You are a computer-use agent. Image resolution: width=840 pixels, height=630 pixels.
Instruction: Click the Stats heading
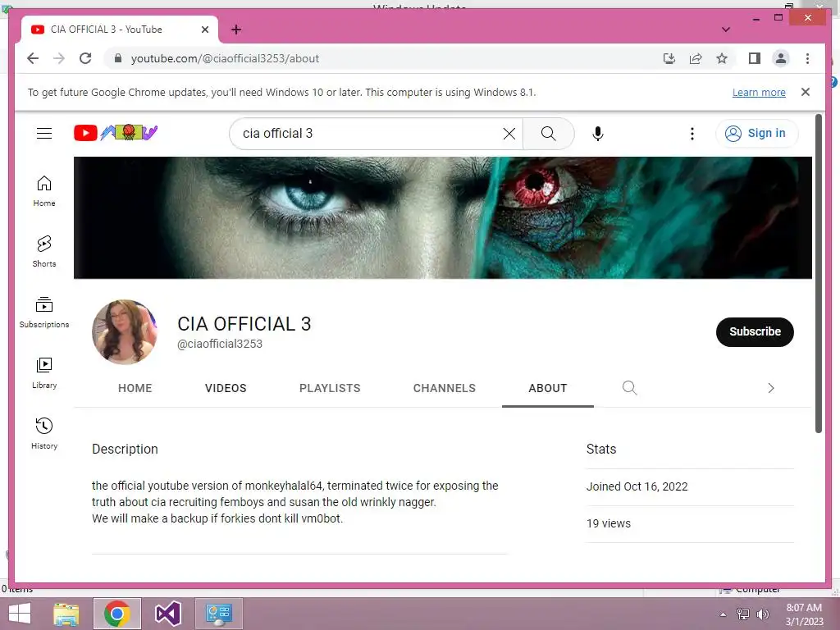tap(601, 449)
